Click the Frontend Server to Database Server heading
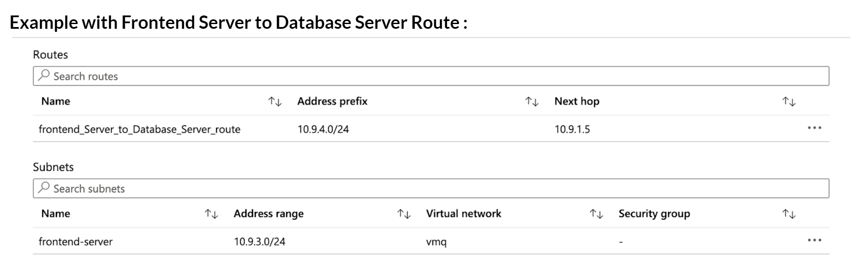The image size is (868, 280). [x=238, y=22]
